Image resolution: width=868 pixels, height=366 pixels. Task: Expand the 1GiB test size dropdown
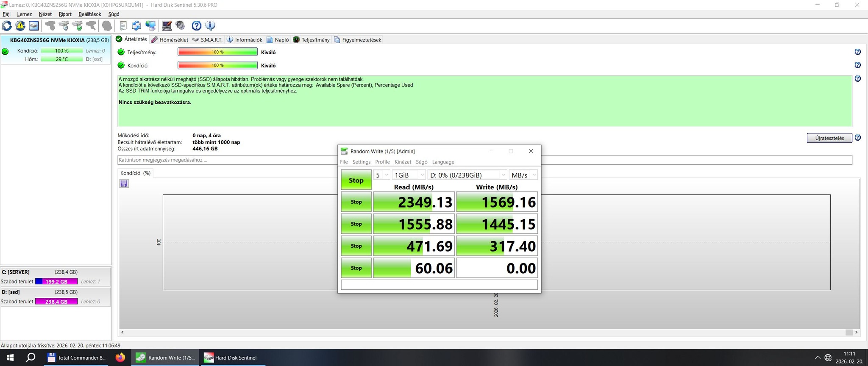[x=409, y=175]
